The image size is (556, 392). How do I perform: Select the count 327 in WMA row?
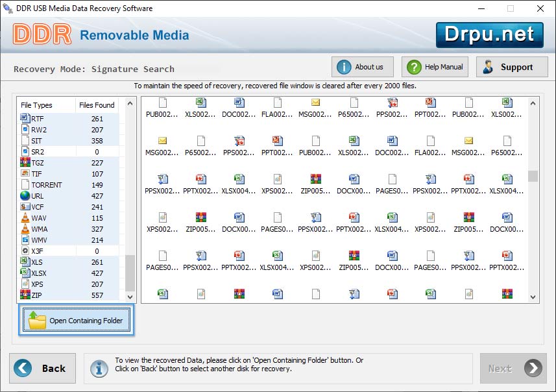tap(97, 229)
